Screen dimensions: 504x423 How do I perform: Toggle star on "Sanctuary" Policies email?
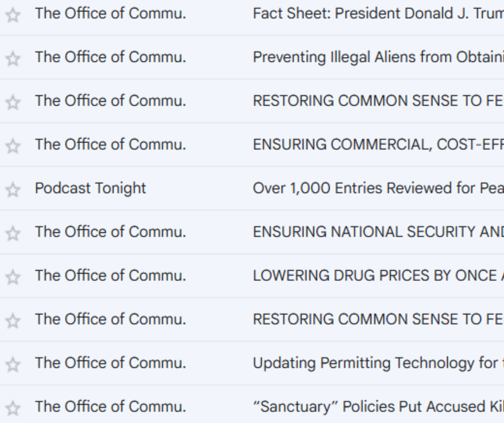[13, 408]
